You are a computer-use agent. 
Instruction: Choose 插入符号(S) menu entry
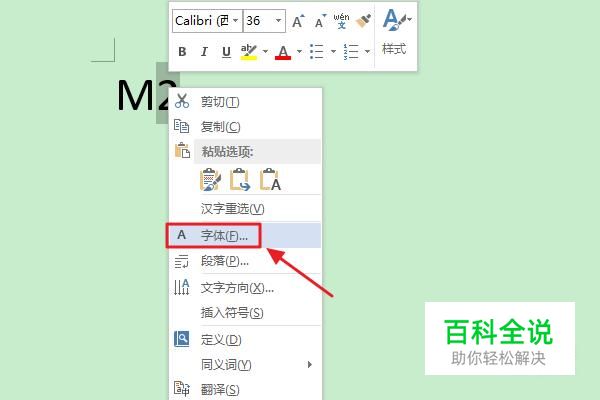pos(245,313)
